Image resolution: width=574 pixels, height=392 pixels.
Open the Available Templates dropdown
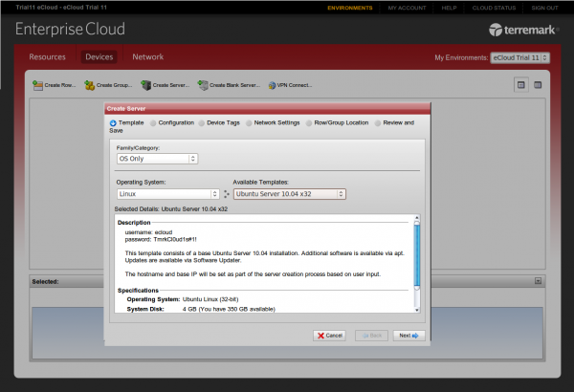coord(290,194)
